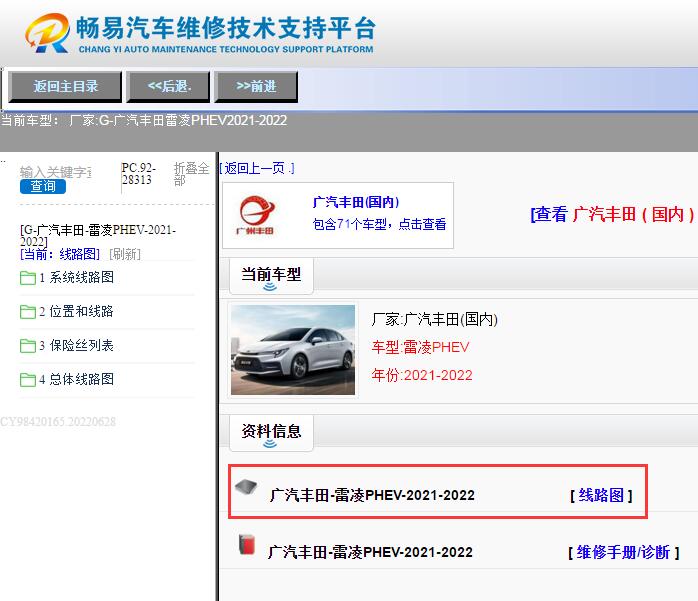Open the 查看 广汽丰田（国内） header link
Screen dimensions: 698x601
613,214
